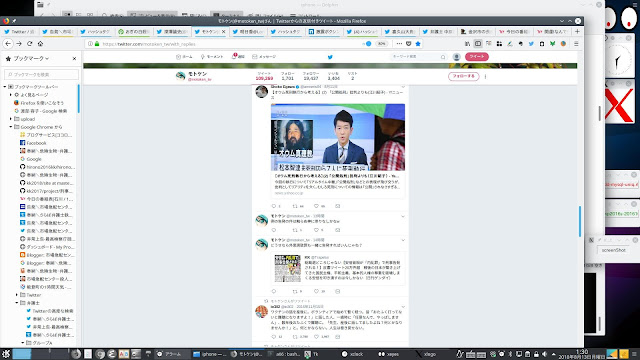Click the bookmarks search field

click(x=41, y=75)
